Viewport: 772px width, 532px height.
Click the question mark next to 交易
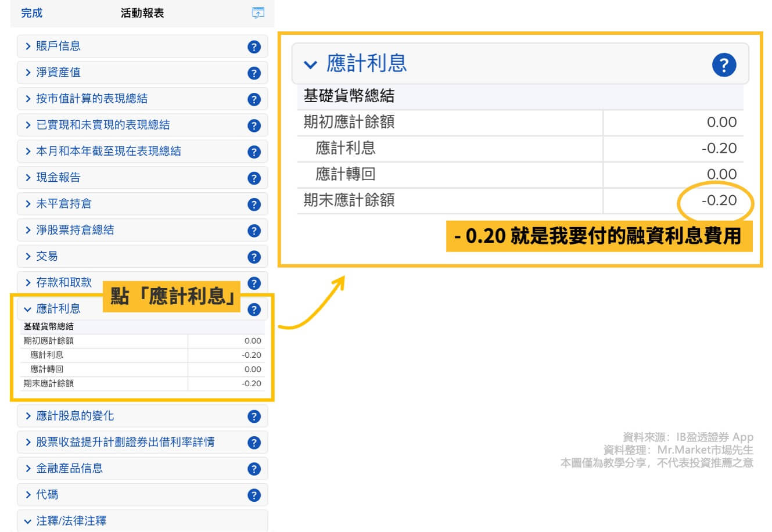254,257
